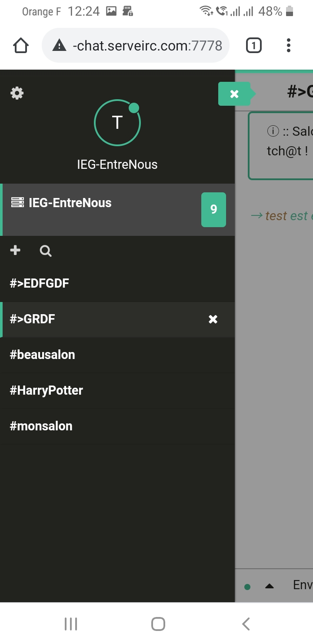
Task: Tap the IEG-EntreNous network avatar
Action: click(117, 122)
